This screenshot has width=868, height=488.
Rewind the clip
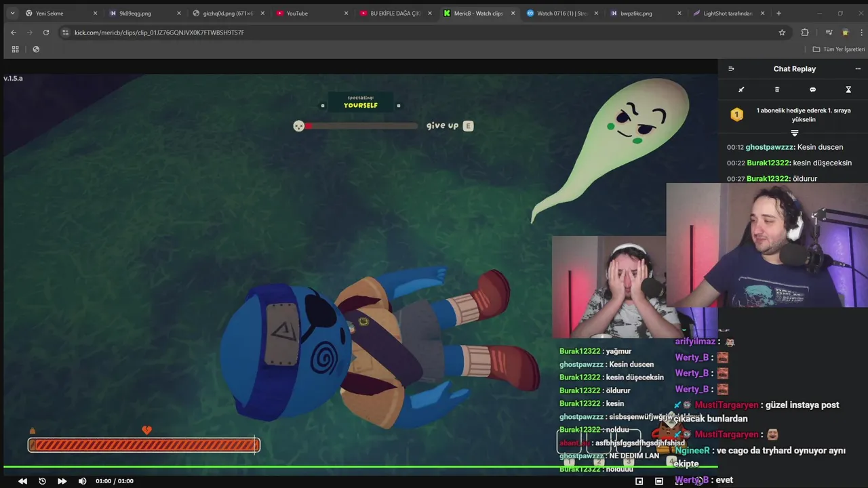pos(22,481)
